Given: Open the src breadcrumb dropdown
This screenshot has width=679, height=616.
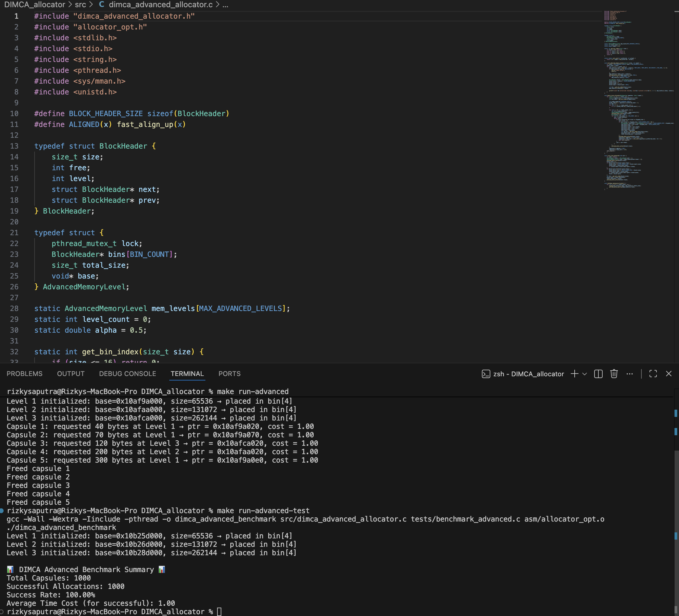Looking at the screenshot, I should (x=80, y=5).
